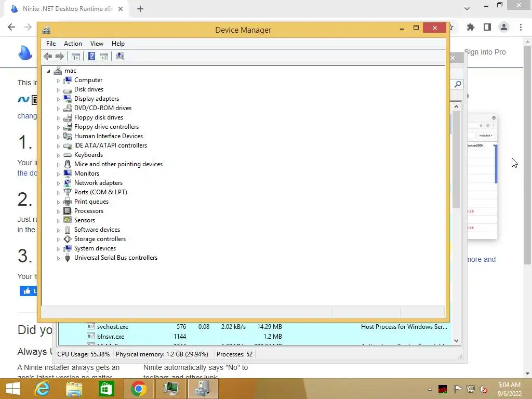Open File Explorer from the taskbar
This screenshot has width=532, height=399.
(x=74, y=389)
